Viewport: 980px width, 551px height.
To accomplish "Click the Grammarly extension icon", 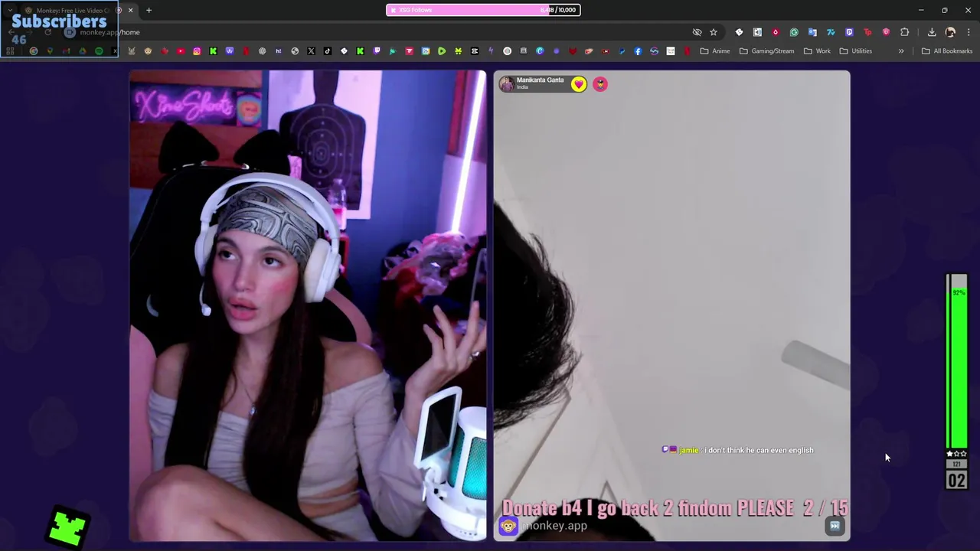I will pyautogui.click(x=794, y=32).
